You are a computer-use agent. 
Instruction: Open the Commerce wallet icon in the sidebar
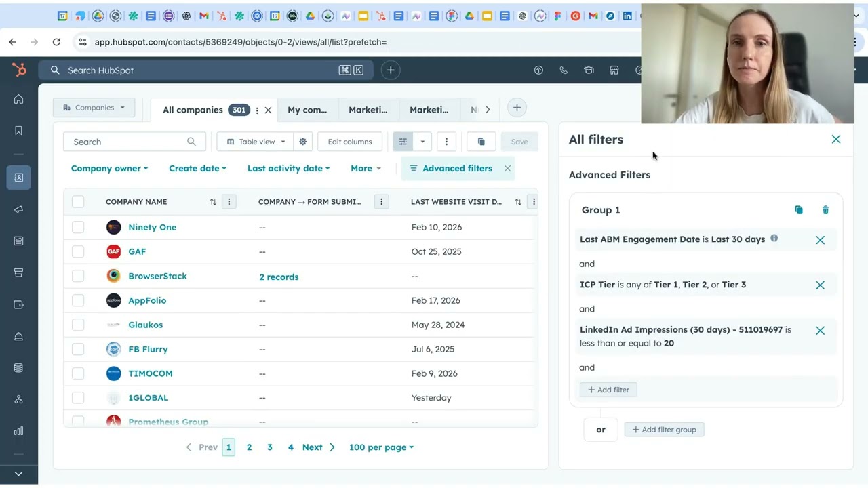click(x=19, y=304)
